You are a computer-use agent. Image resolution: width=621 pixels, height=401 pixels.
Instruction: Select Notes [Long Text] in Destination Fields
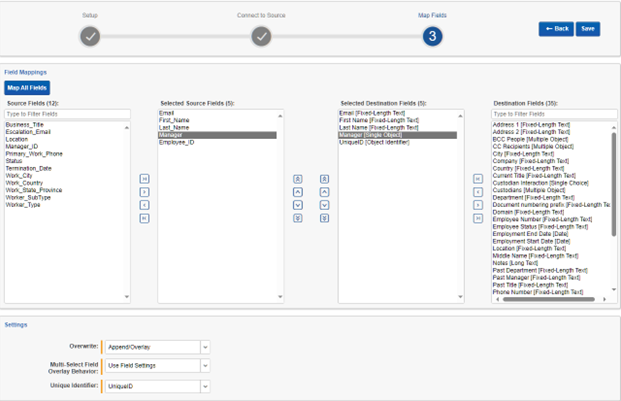(515, 263)
